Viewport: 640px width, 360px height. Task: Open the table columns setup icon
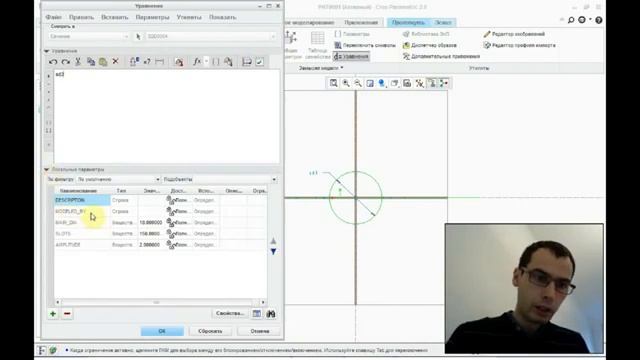click(x=257, y=313)
